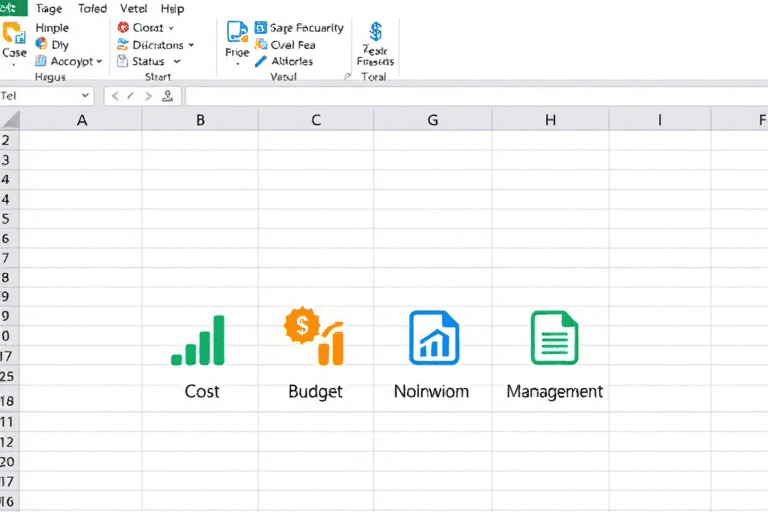Click inside the formula bar input
The width and height of the screenshot is (768, 512).
[470, 96]
